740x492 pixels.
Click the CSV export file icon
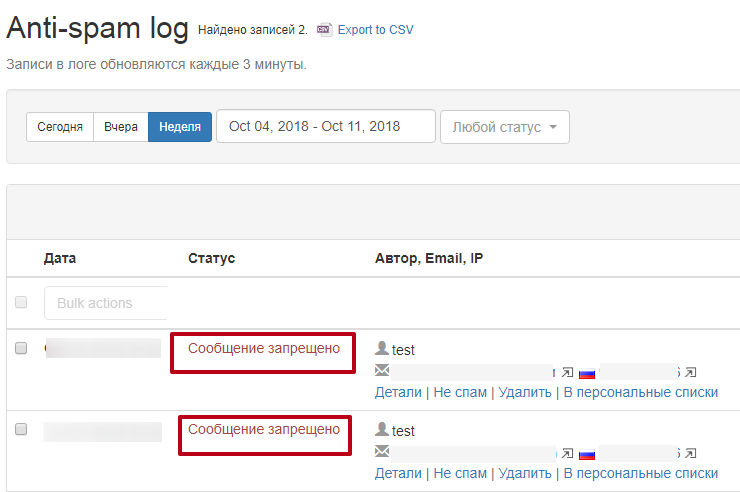324,30
